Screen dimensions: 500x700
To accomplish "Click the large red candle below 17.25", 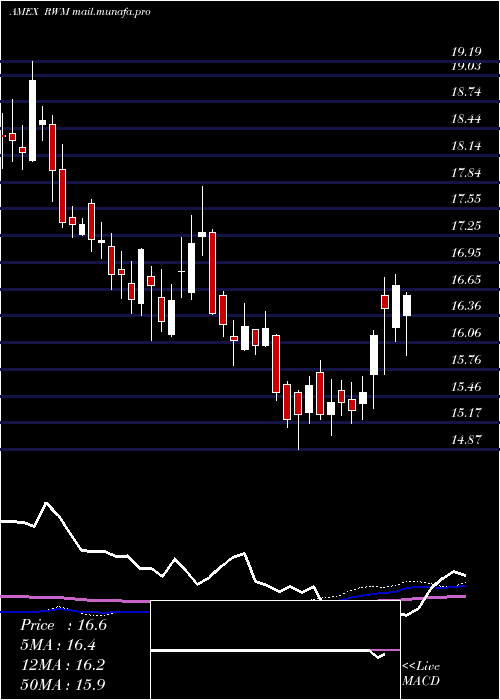I will (212, 273).
